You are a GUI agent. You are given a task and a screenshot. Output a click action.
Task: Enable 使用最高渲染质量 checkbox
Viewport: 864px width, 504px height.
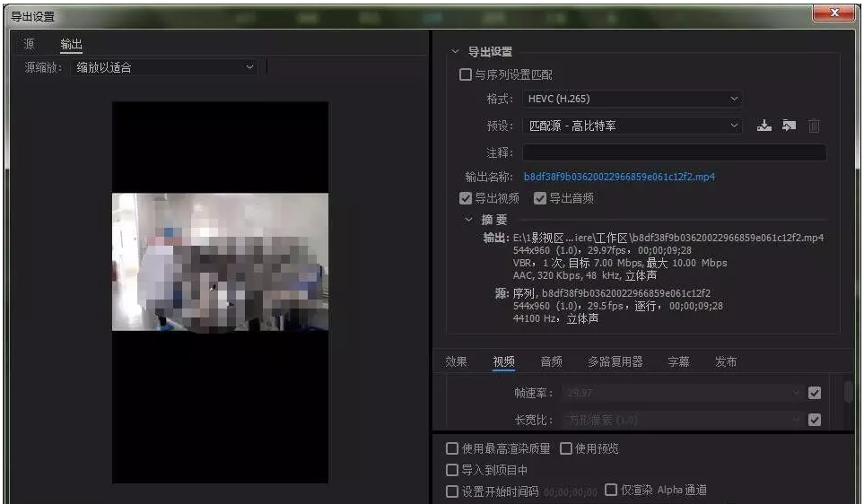(452, 448)
